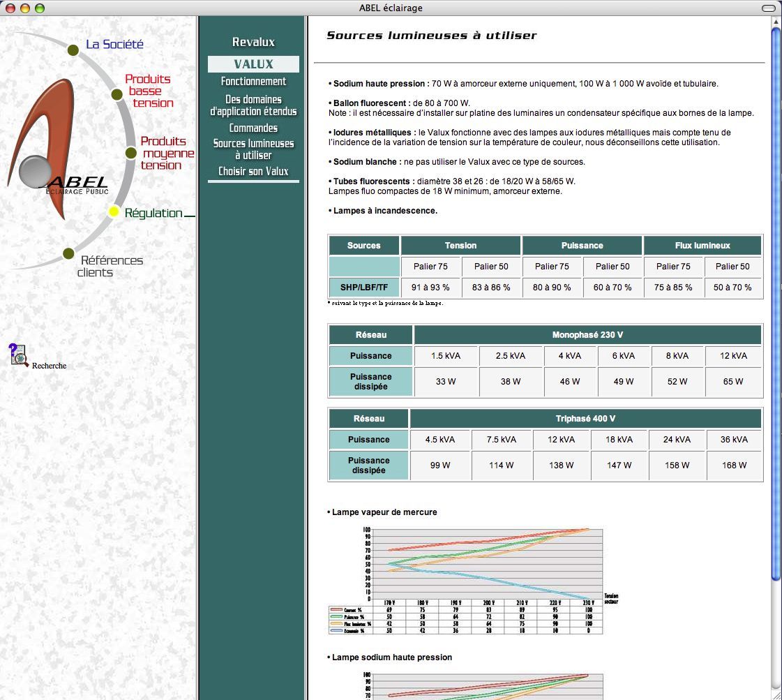Click the '147 W' cell
Image resolution: width=782 pixels, height=700 pixels.
coord(619,466)
